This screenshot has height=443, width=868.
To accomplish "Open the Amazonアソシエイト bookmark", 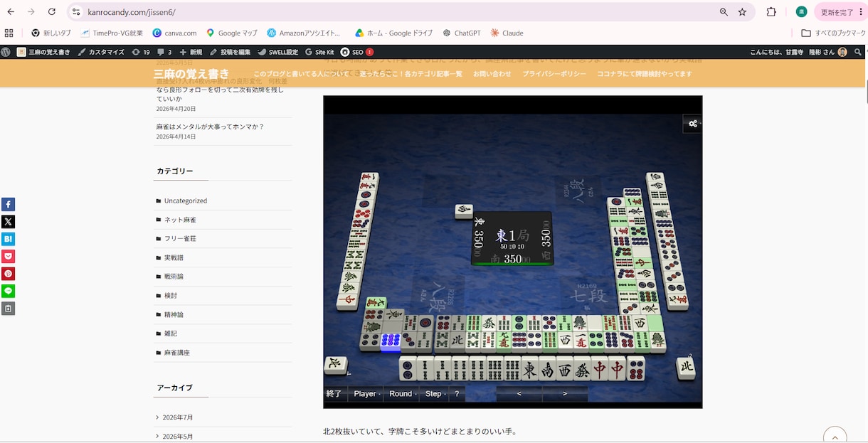I will pos(304,33).
